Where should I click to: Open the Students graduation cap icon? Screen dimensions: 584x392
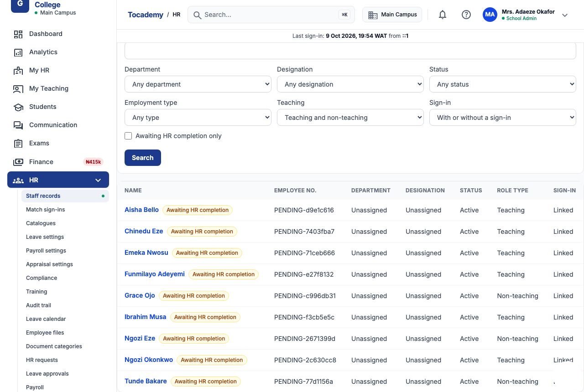click(x=18, y=107)
